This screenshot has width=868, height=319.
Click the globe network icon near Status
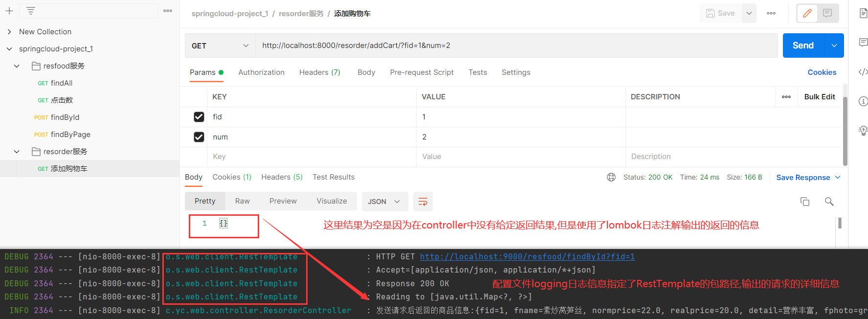pos(611,177)
